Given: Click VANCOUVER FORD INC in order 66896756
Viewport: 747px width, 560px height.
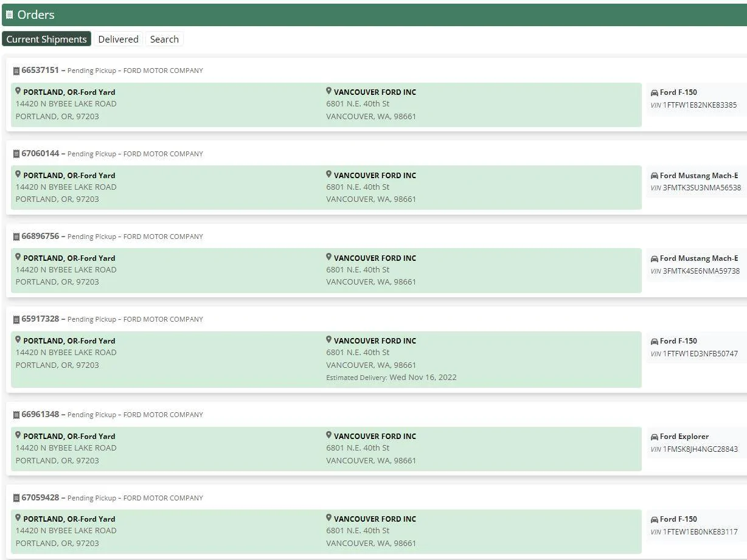Looking at the screenshot, I should (375, 258).
